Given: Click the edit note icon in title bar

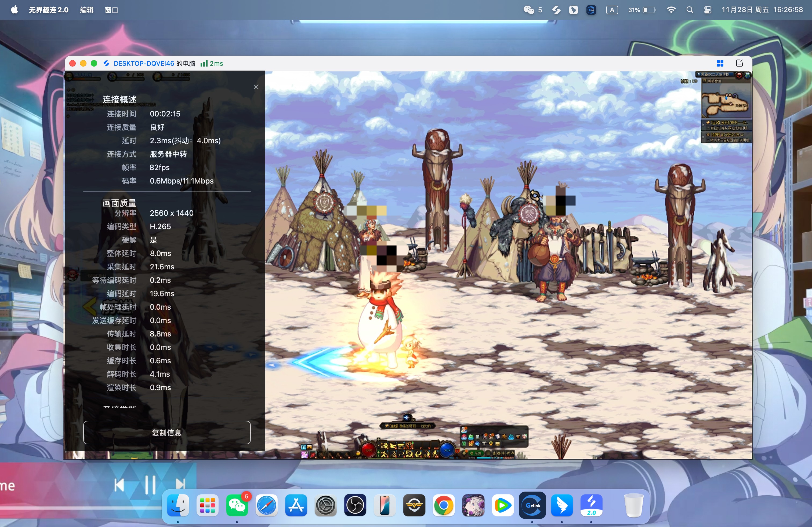Looking at the screenshot, I should tap(739, 63).
